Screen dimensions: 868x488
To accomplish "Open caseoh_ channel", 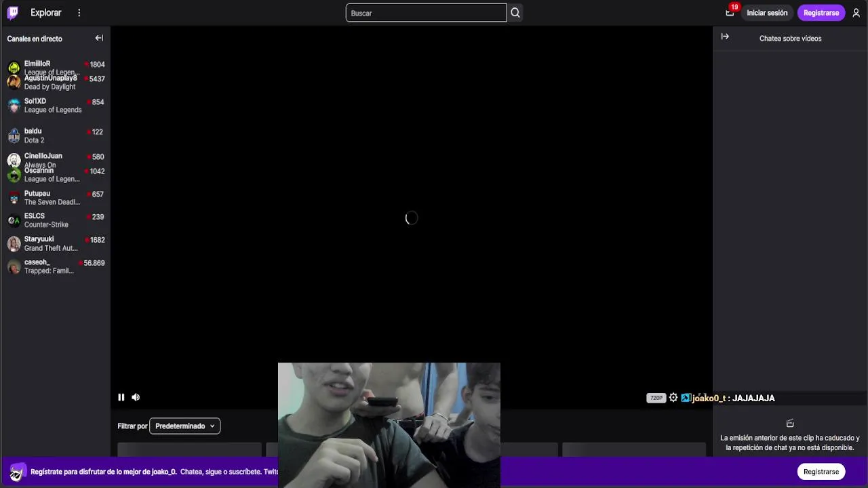I will pos(56,266).
